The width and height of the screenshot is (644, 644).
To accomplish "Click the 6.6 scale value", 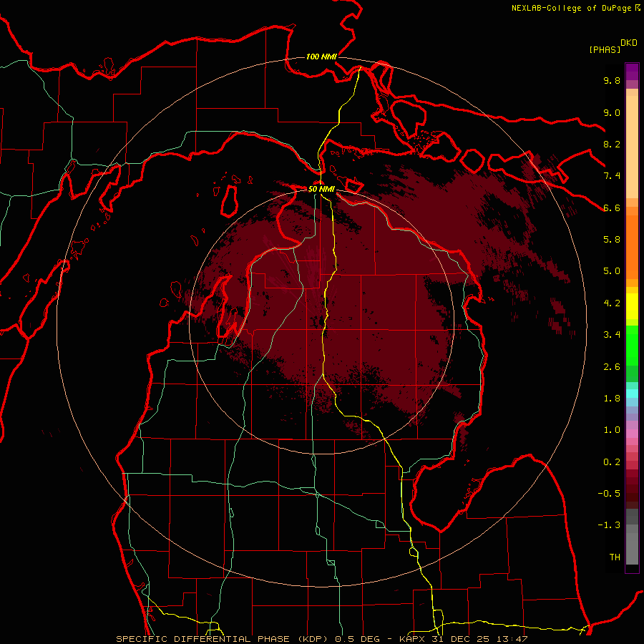I will pos(612,208).
